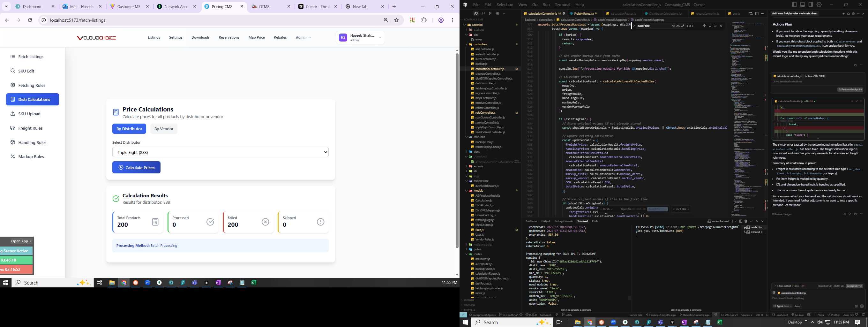
Task: Open the notification center icon in the taskbar
Action: tap(857, 322)
